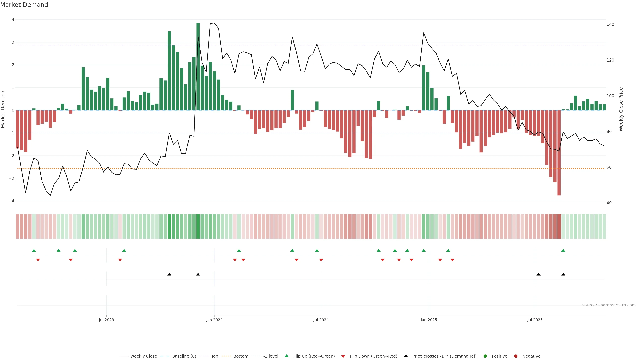
Task: Click the Jul 2025 x-axis label
Action: pos(535,320)
